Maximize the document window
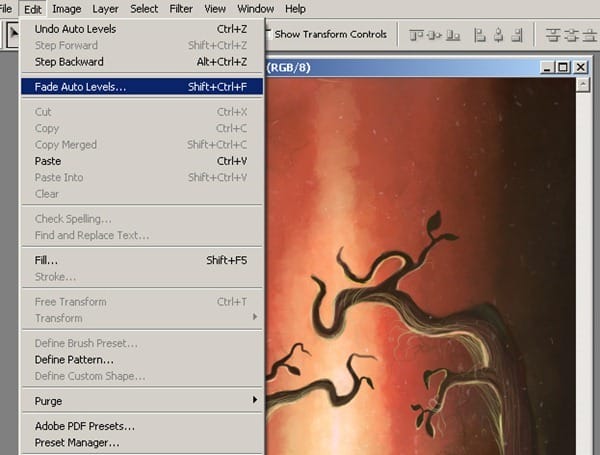 coord(563,67)
